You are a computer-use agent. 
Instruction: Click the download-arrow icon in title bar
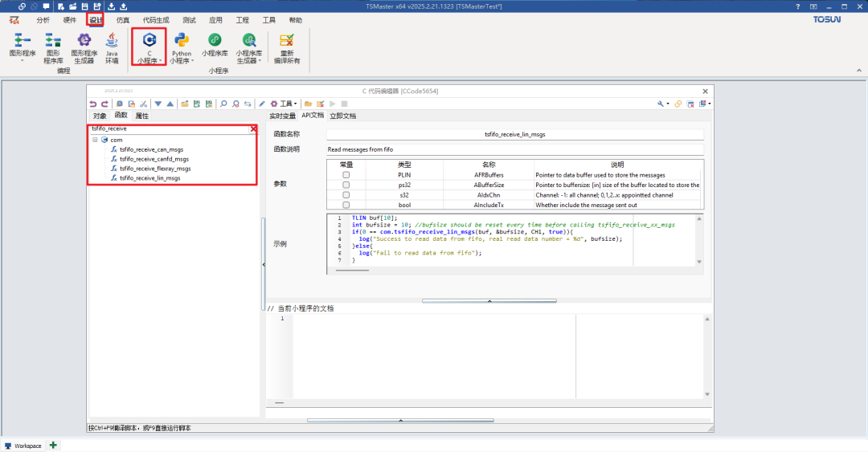click(111, 6)
